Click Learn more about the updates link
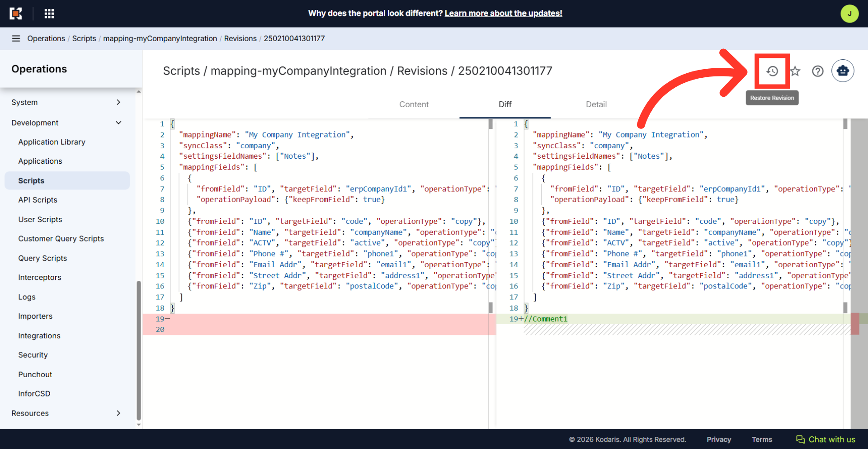The height and width of the screenshot is (449, 868). pos(503,14)
